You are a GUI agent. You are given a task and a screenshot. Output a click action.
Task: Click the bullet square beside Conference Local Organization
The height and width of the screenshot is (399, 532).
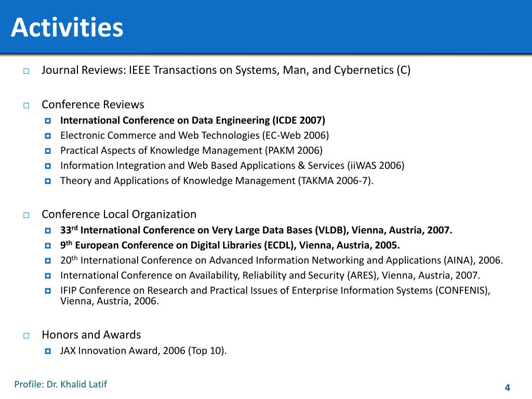pyautogui.click(x=26, y=216)
